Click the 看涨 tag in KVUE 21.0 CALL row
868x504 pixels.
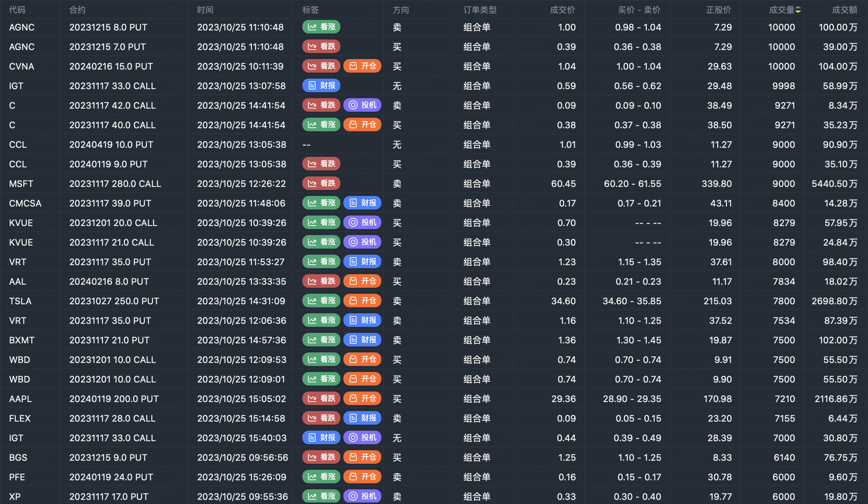(321, 242)
